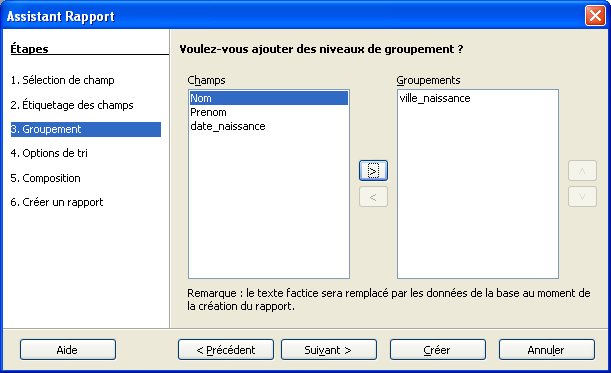Add selected field to Groupements with > button
The height and width of the screenshot is (373, 611).
click(x=373, y=171)
